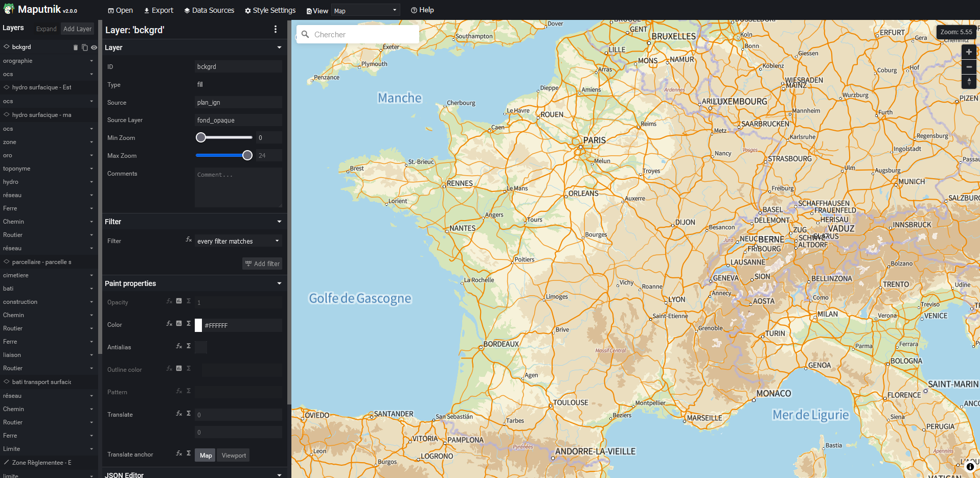Open the white #FFFFFF color swatch

click(x=199, y=325)
